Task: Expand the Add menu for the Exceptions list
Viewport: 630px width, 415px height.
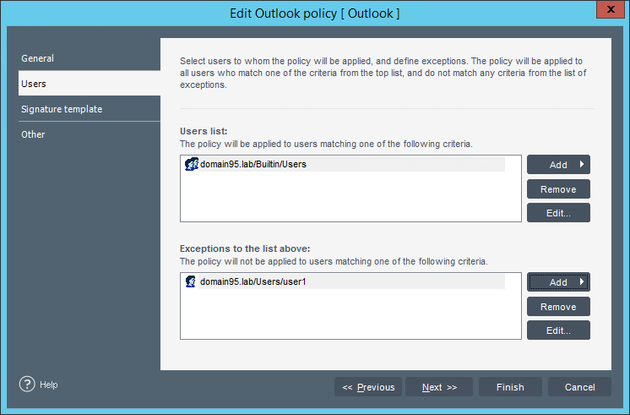Action: click(558, 282)
